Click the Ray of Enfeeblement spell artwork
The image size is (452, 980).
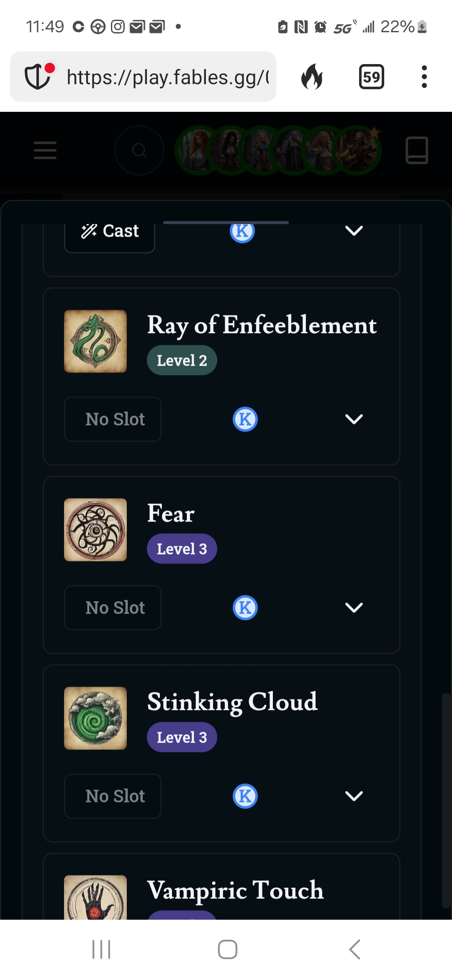[95, 341]
